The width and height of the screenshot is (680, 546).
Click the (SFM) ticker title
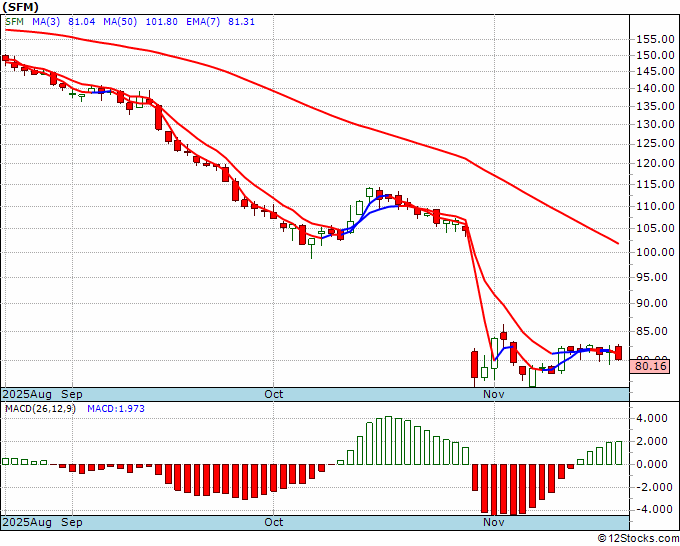coord(21,7)
